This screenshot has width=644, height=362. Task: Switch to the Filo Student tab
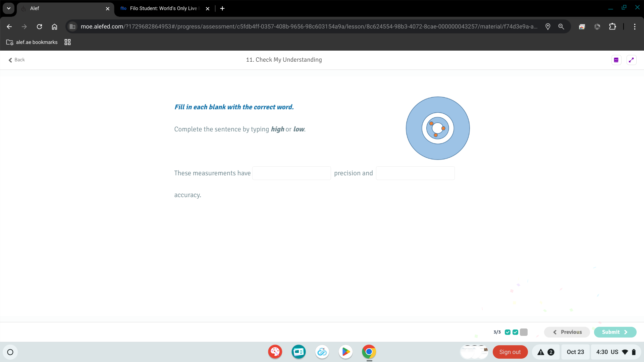click(x=164, y=8)
